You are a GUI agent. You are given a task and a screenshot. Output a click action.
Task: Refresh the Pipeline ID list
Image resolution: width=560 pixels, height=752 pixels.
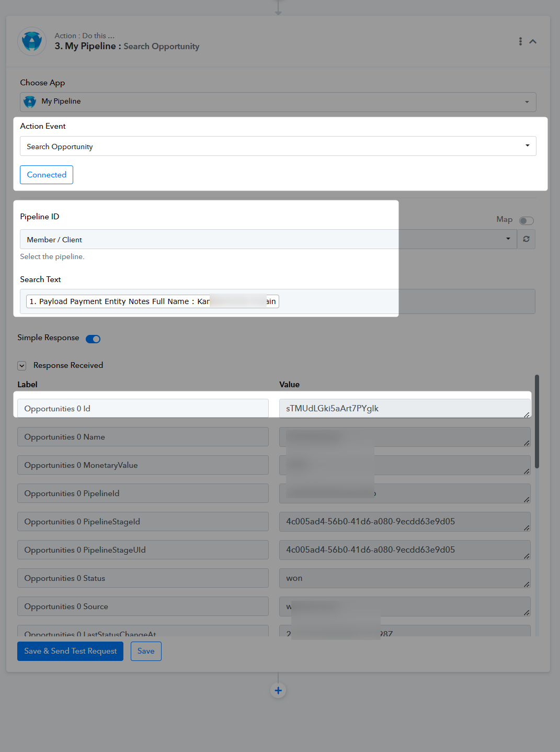[526, 239]
